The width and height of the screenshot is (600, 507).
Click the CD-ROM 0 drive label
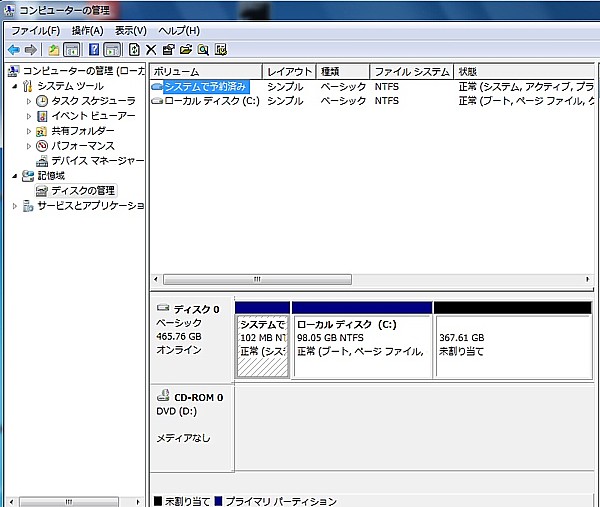click(x=199, y=398)
